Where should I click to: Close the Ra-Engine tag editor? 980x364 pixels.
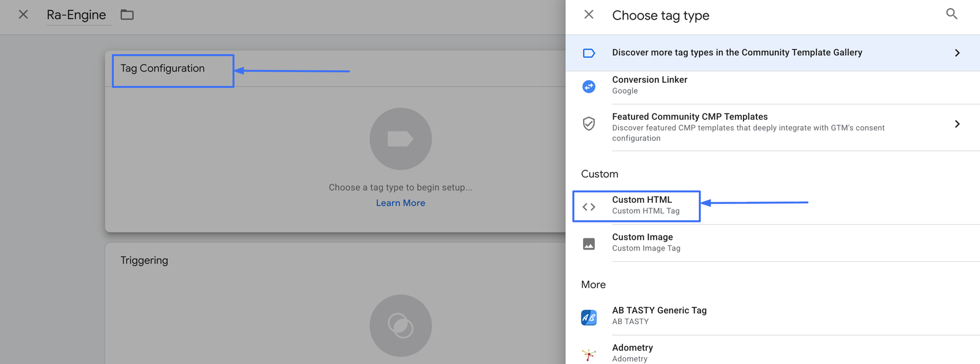(23, 15)
